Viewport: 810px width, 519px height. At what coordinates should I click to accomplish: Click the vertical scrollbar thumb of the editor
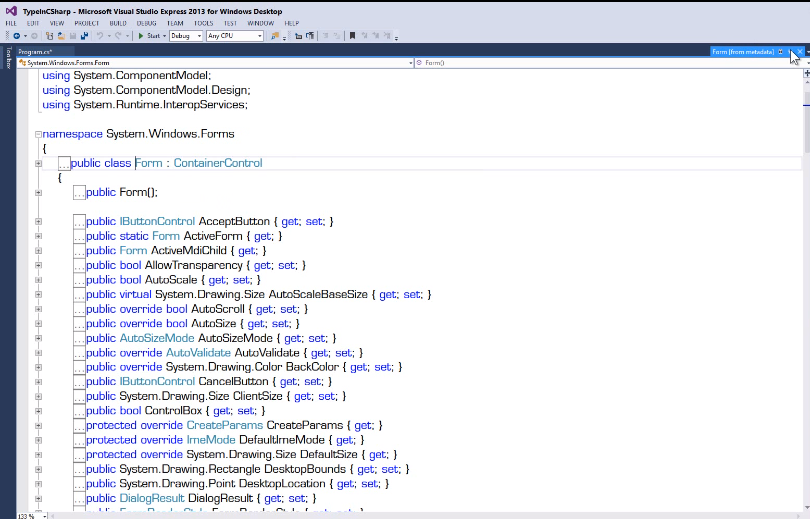pyautogui.click(x=806, y=122)
